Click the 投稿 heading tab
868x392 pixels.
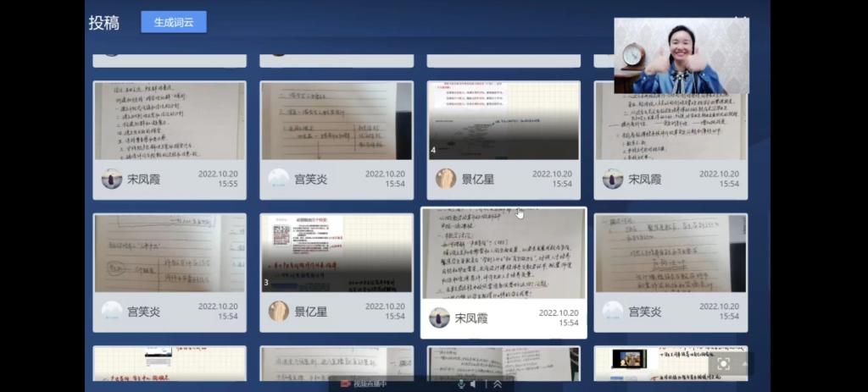pyautogui.click(x=104, y=23)
